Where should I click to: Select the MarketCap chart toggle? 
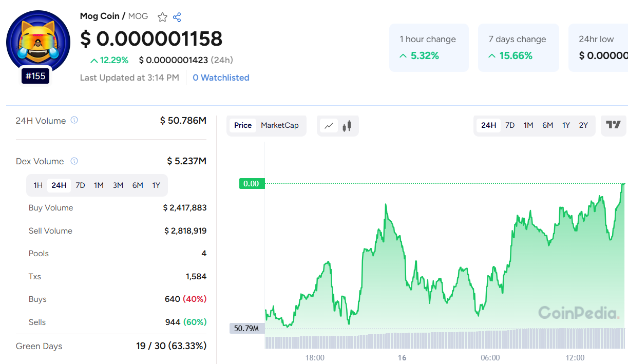(279, 125)
